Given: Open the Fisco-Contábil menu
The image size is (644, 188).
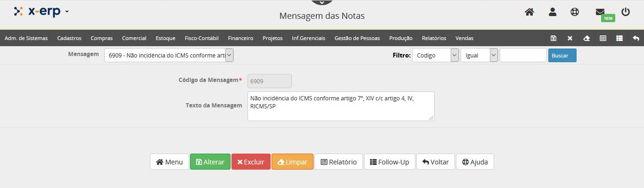Looking at the screenshot, I should [202, 38].
